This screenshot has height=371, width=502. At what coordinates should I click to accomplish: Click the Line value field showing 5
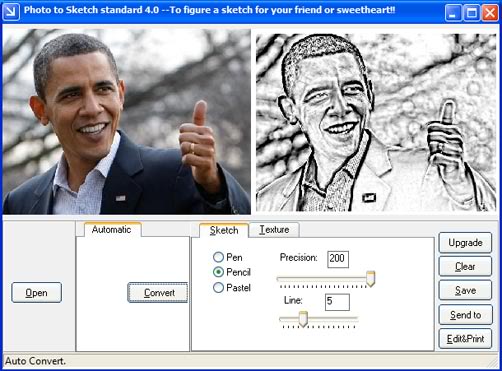[337, 302]
